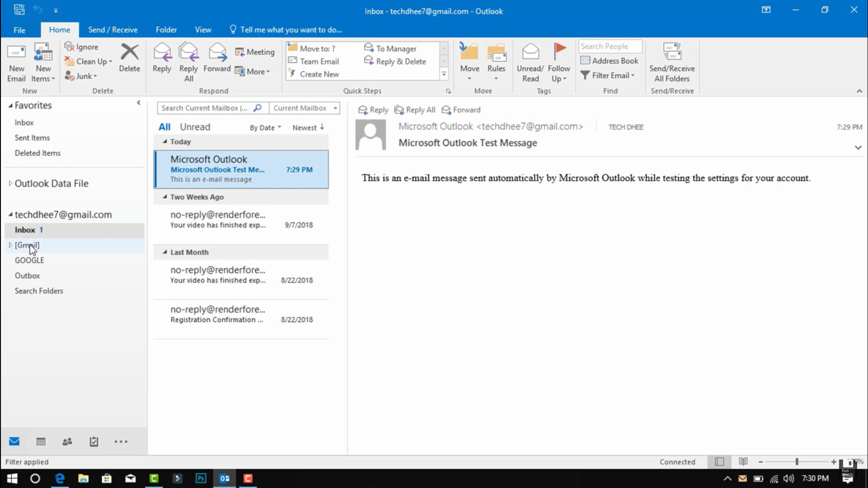868x488 pixels.
Task: Open the Address Book
Action: 609,61
